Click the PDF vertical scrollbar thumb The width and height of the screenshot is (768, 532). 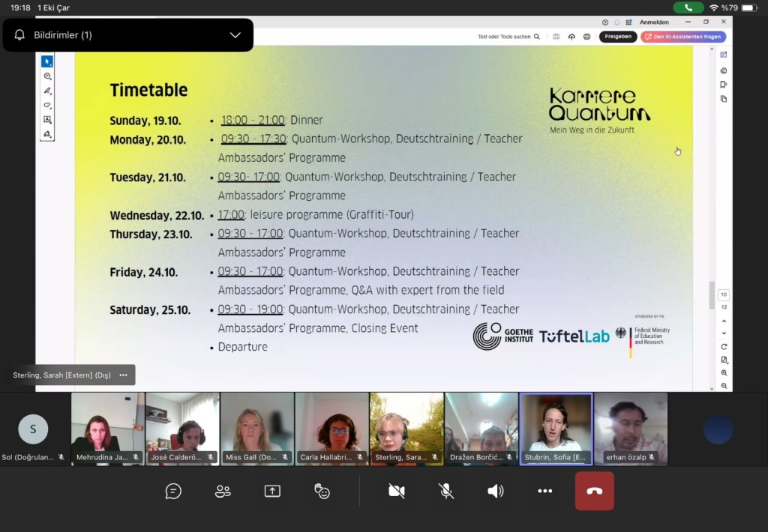(712, 294)
